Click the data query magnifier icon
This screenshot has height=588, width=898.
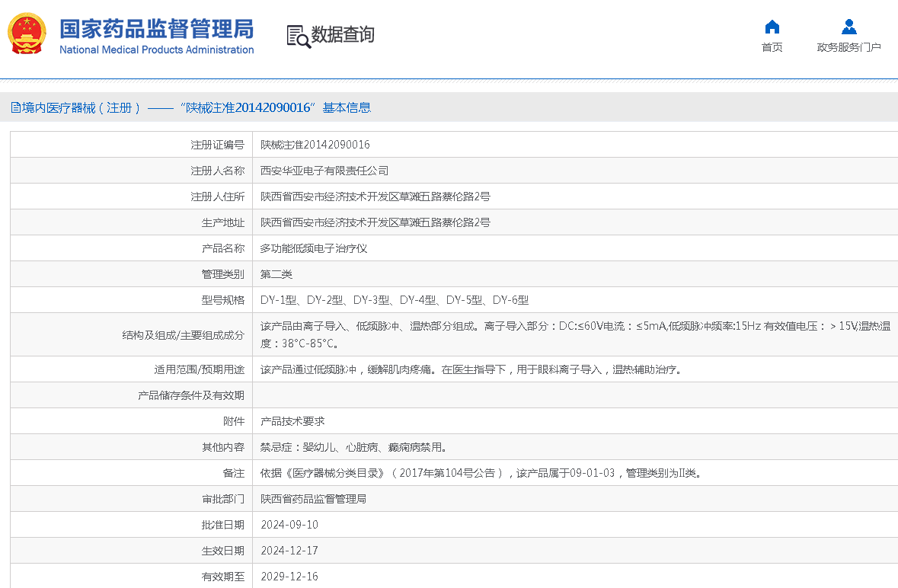tap(298, 36)
